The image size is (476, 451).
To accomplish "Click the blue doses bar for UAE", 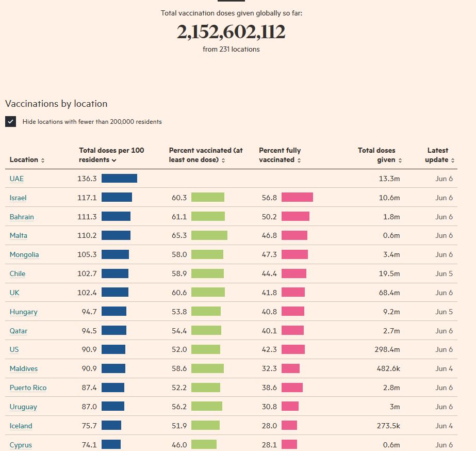I will point(119,179).
